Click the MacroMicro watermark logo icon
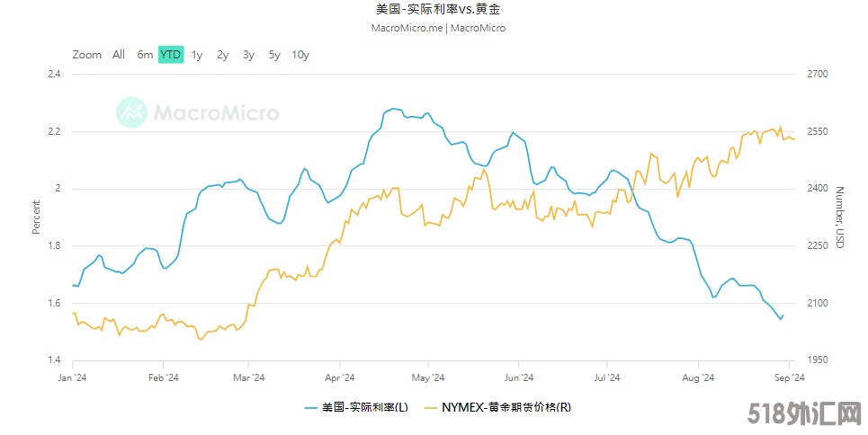 click(x=131, y=112)
